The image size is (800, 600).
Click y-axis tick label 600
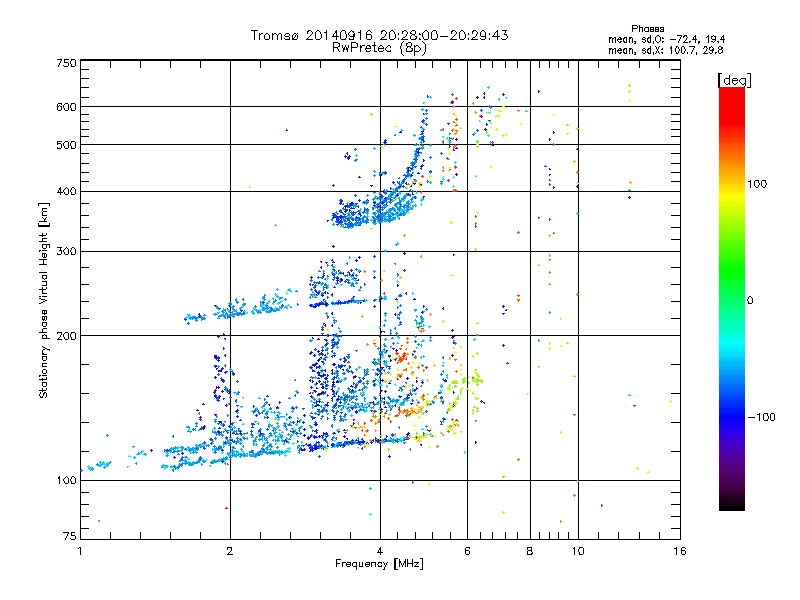(66, 107)
